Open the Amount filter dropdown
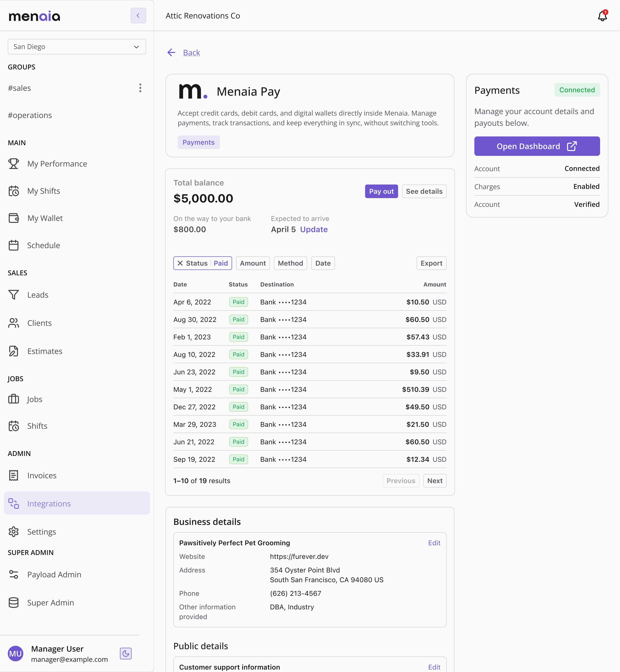 click(x=253, y=263)
